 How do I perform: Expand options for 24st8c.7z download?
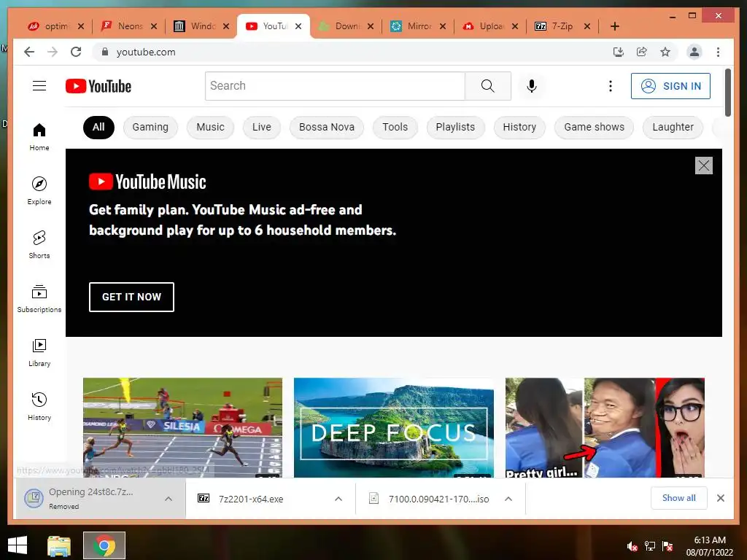pos(169,499)
